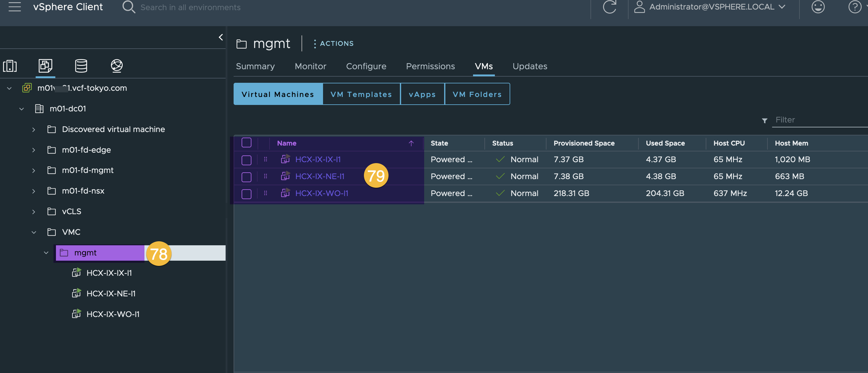868x373 pixels.
Task: Switch to the VM Folders sub-tab
Action: click(x=477, y=94)
